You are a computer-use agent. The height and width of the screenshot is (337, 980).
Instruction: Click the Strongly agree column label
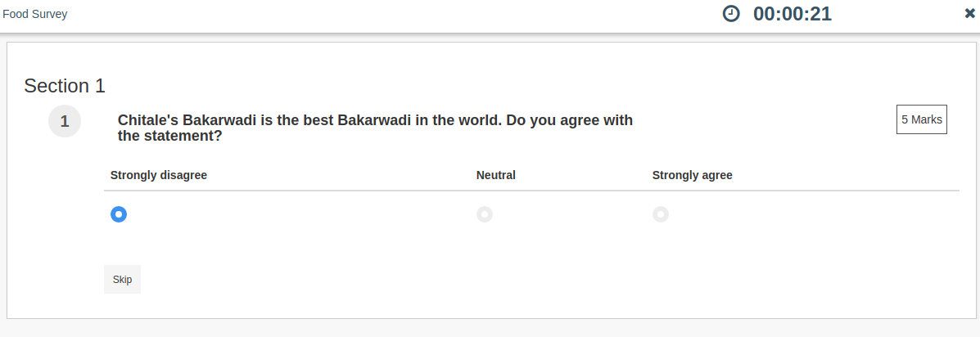(692, 175)
